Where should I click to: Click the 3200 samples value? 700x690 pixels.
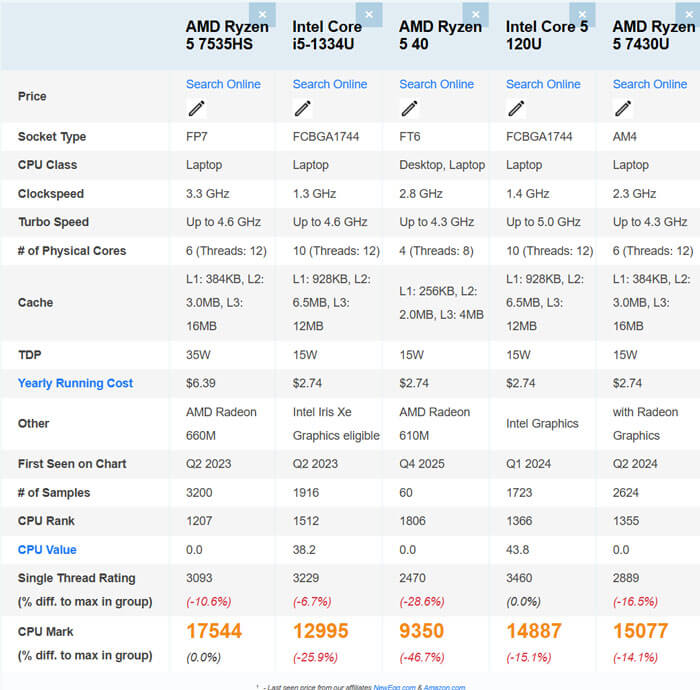[199, 493]
